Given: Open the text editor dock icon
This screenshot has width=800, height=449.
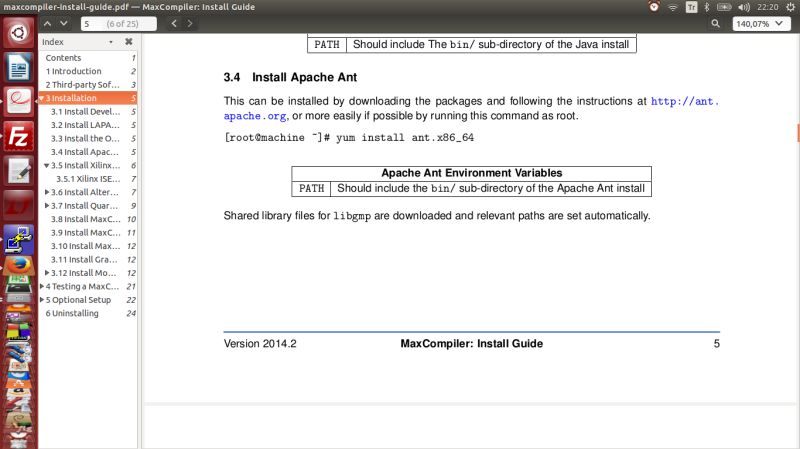Looking at the screenshot, I should tap(19, 171).
